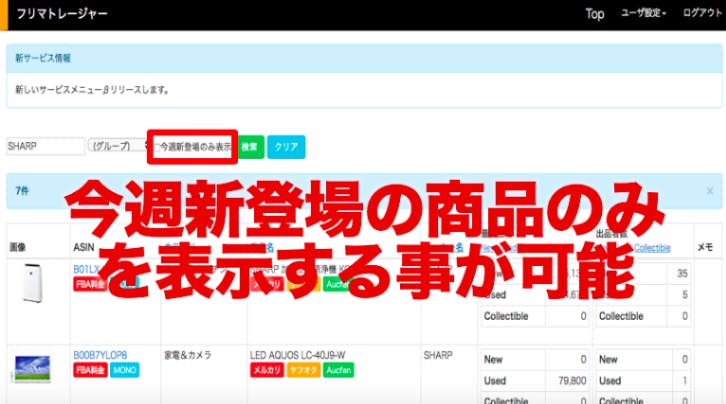Click ログアウト in the navigation bar
This screenshot has width=726, height=404.
(x=701, y=14)
